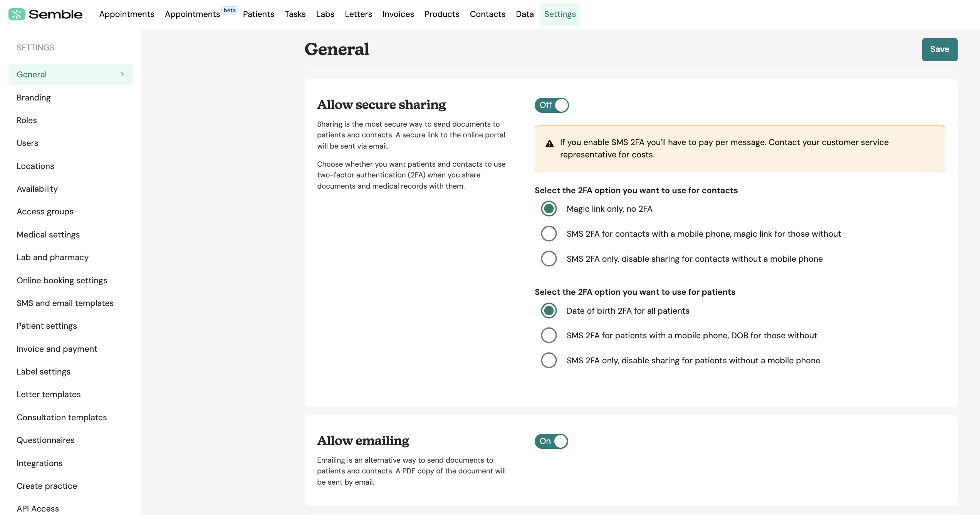The image size is (980, 515).
Task: Click the warning triangle icon in alert
Action: coord(549,144)
